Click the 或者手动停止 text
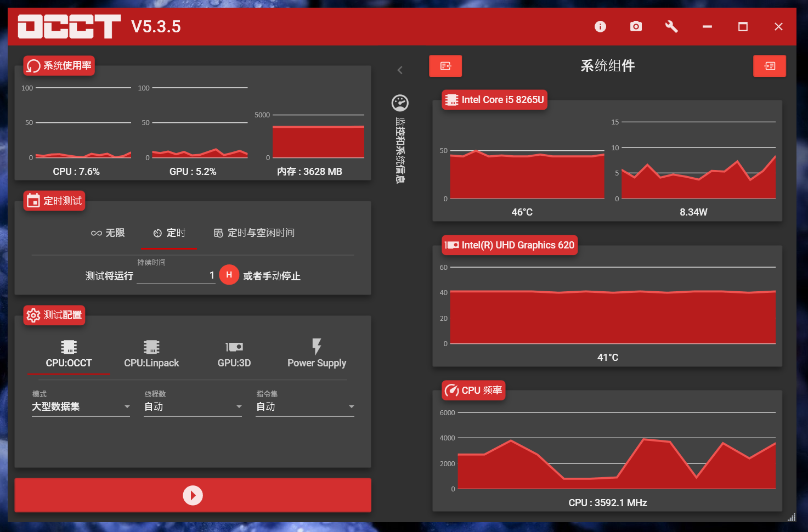Screen dimensions: 808x532 pos(272,276)
